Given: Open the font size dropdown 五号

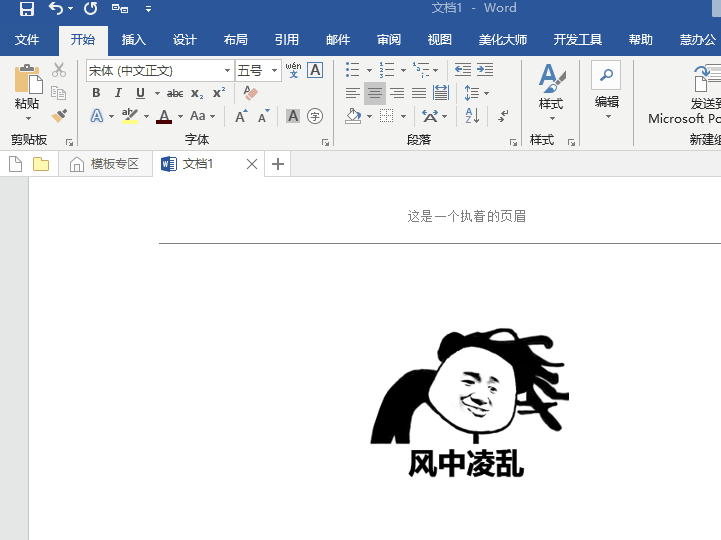Looking at the screenshot, I should [275, 70].
